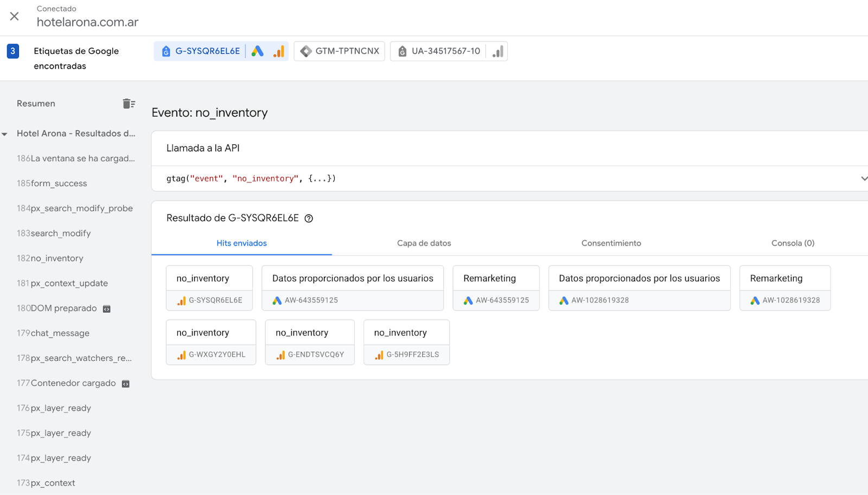
Task: Select the GTM-TPTNCNX container chip
Action: tap(340, 51)
